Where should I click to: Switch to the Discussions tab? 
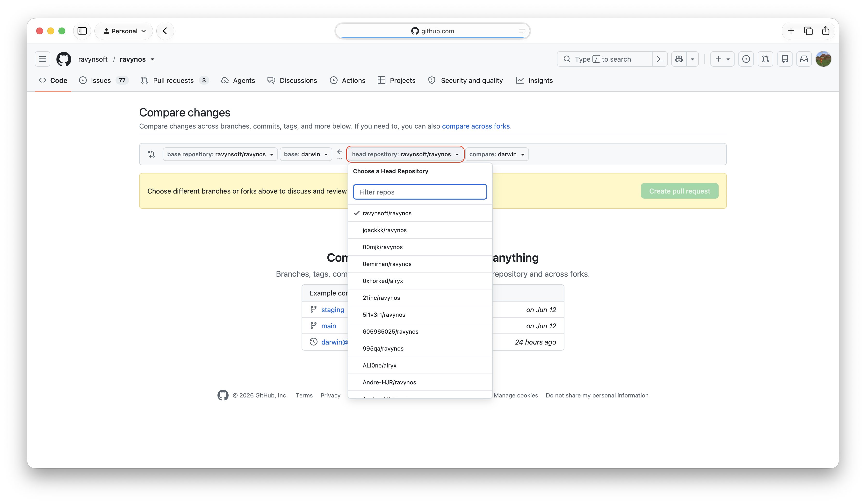[x=292, y=80]
